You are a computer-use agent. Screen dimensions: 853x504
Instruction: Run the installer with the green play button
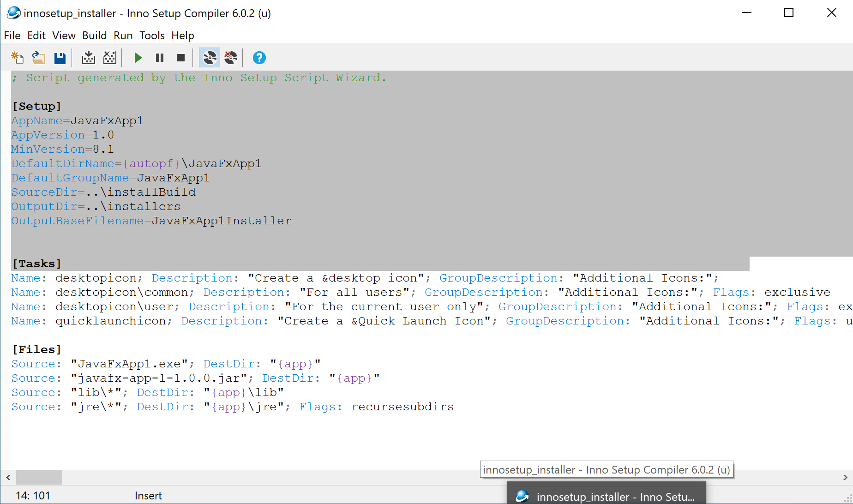click(x=138, y=58)
